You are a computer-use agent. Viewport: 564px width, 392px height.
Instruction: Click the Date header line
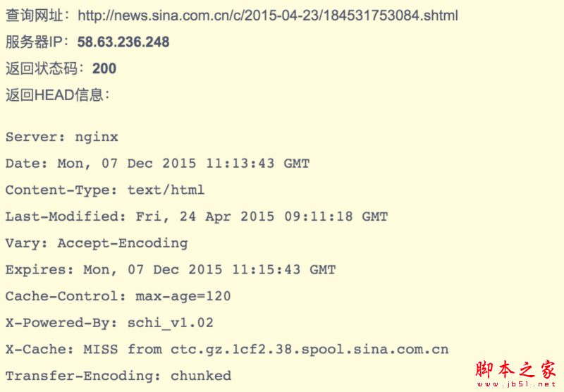tap(157, 164)
